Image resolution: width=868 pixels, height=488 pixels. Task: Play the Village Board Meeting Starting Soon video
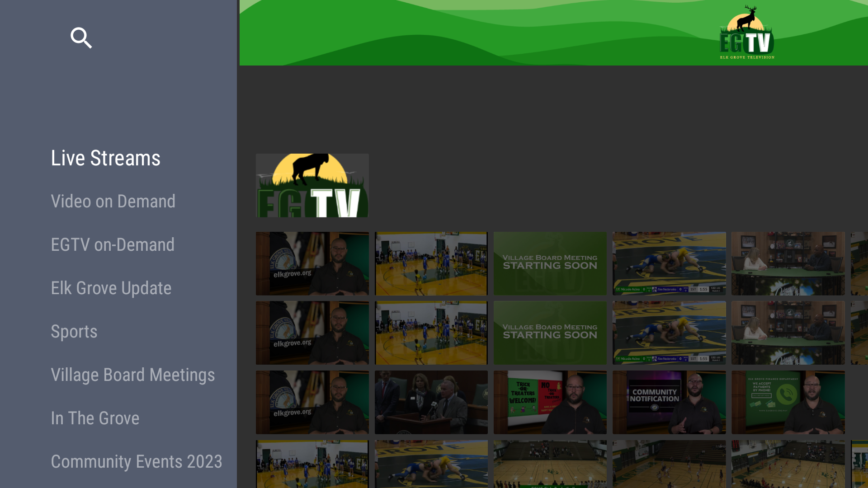coord(550,263)
